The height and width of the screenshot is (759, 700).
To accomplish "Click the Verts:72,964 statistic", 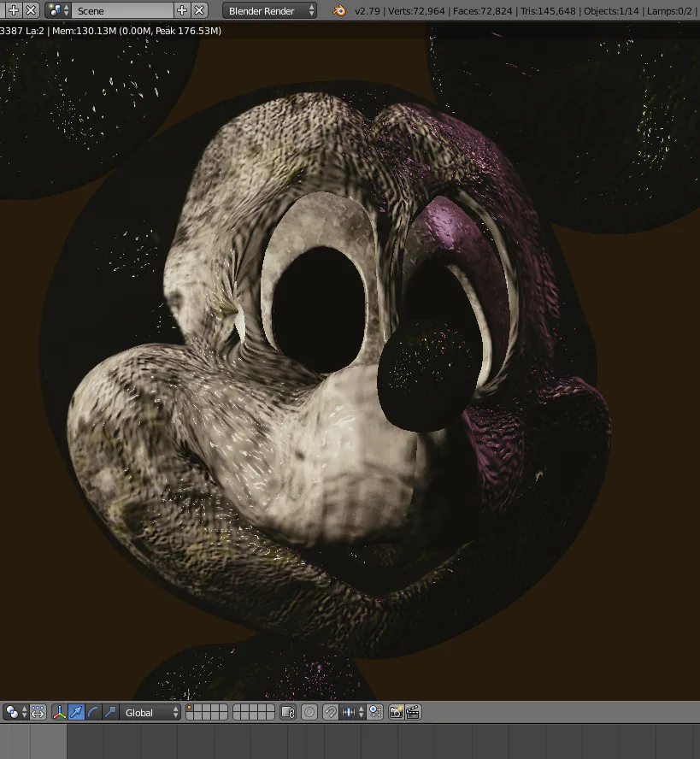I will (416, 10).
